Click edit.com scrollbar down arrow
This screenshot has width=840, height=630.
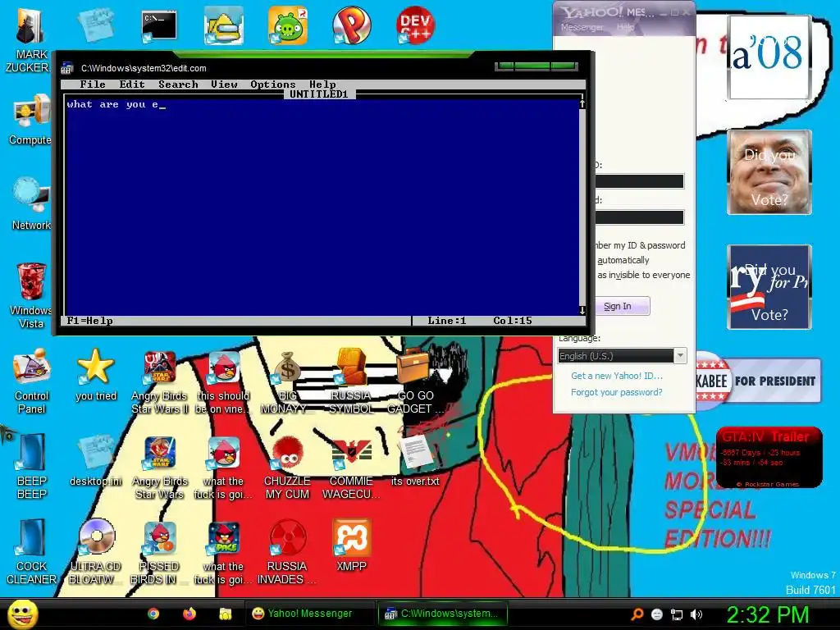pos(582,310)
